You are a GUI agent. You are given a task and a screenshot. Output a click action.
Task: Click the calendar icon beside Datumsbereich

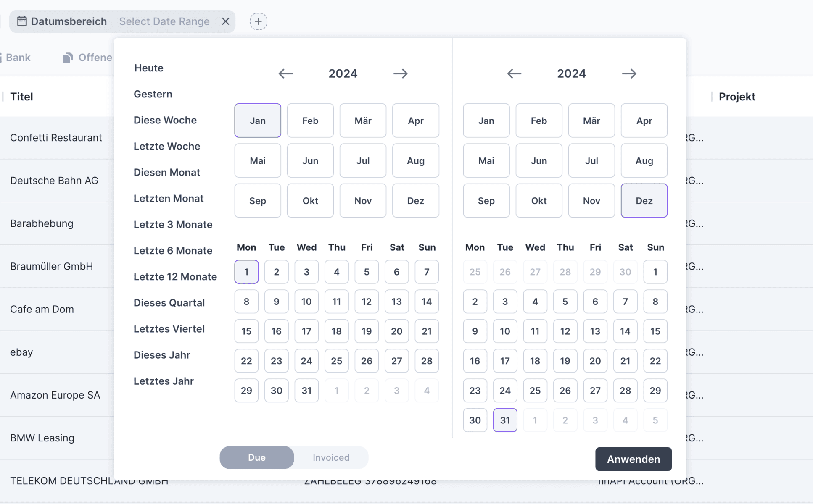pyautogui.click(x=22, y=21)
